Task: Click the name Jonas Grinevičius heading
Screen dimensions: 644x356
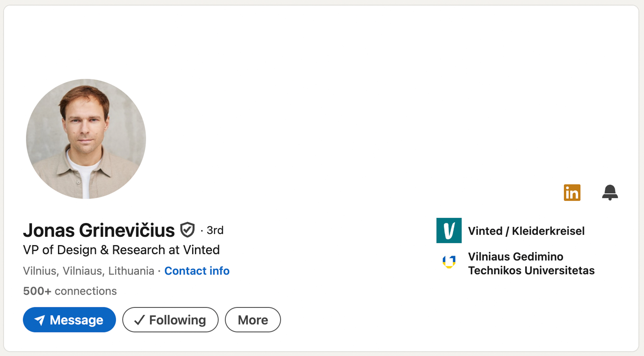Action: click(99, 230)
